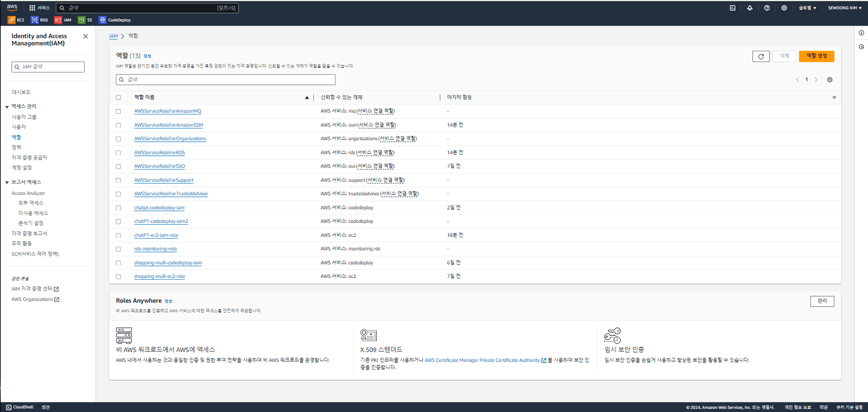Check the AWSServiceRoleForSupport row checkbox
Viewport: 868px width, 412px height.
pos(118,180)
